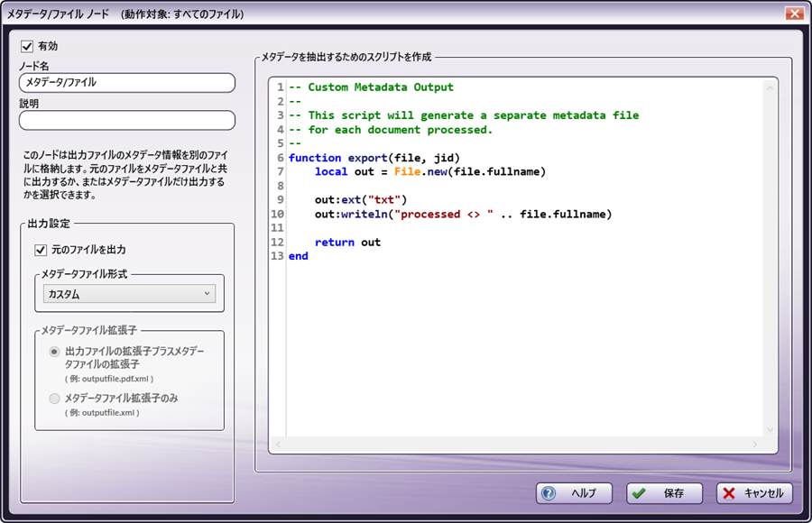
Task: Select メタデータファイル拡張子のみ radio button
Action: (54, 399)
